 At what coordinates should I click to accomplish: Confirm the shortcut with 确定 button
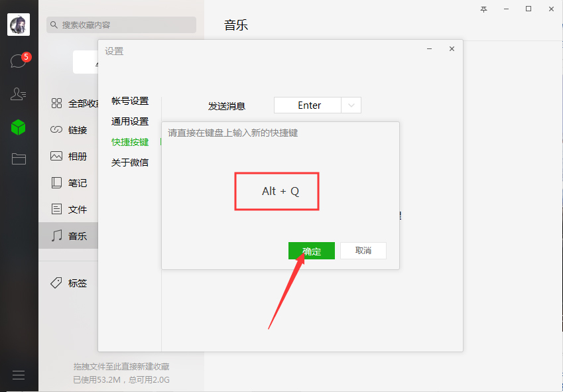point(311,251)
